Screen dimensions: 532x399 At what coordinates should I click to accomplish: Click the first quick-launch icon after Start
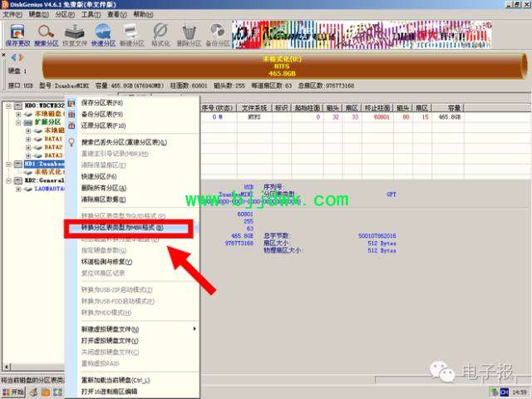pyautogui.click(x=33, y=392)
